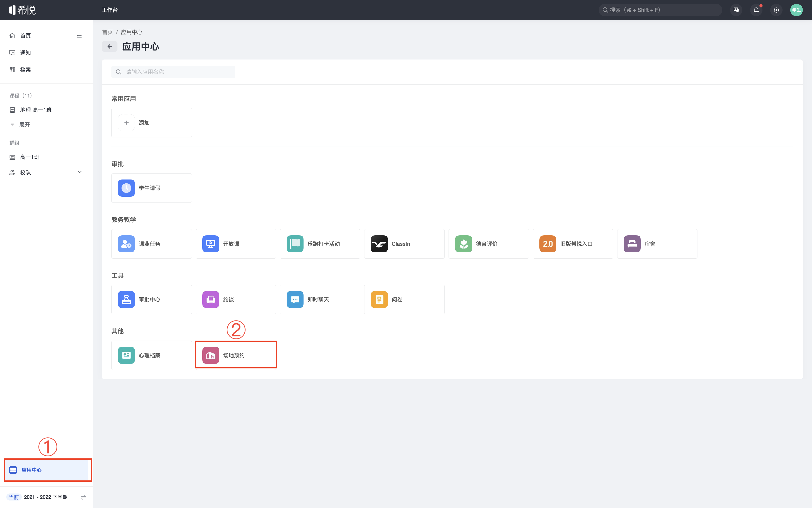
Task: Open the notification bell
Action: click(756, 10)
